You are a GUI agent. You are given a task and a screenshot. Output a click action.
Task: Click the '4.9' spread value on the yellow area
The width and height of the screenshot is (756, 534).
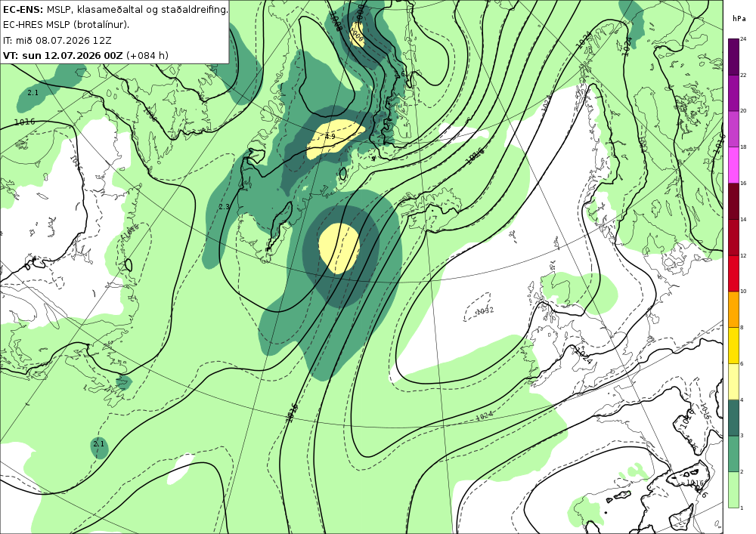pos(330,137)
